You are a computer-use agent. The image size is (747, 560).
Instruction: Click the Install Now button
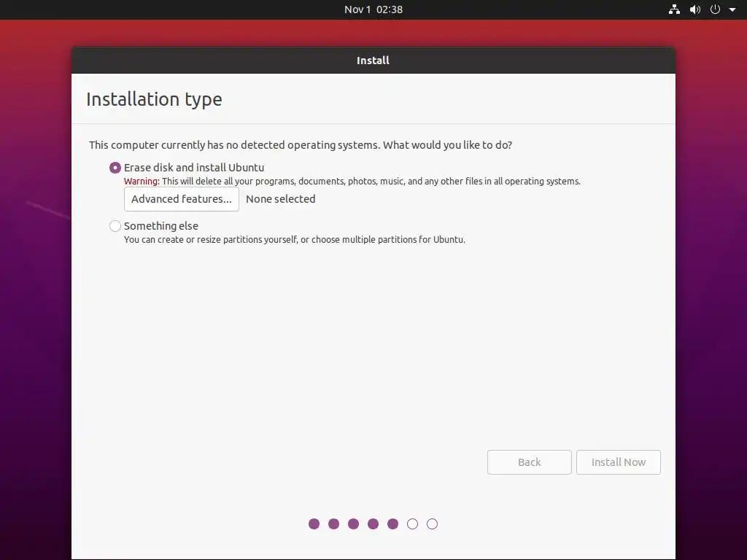pos(619,462)
